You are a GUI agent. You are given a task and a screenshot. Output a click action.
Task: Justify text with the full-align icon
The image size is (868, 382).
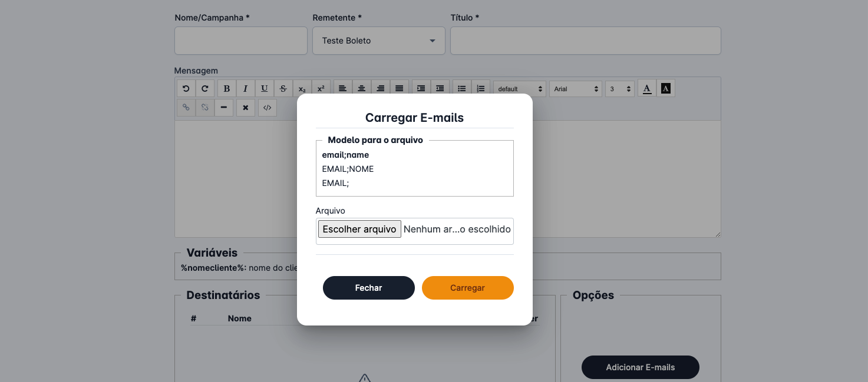click(x=400, y=89)
